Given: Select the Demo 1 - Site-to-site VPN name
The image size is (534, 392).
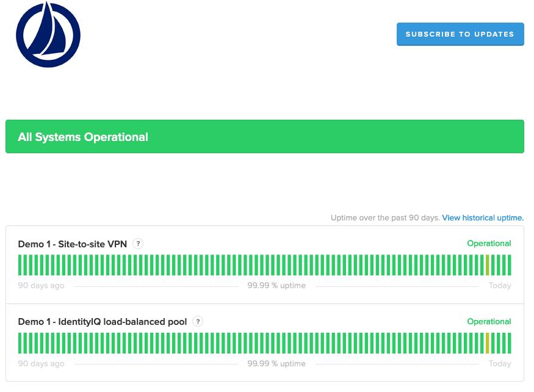Looking at the screenshot, I should click(73, 244).
